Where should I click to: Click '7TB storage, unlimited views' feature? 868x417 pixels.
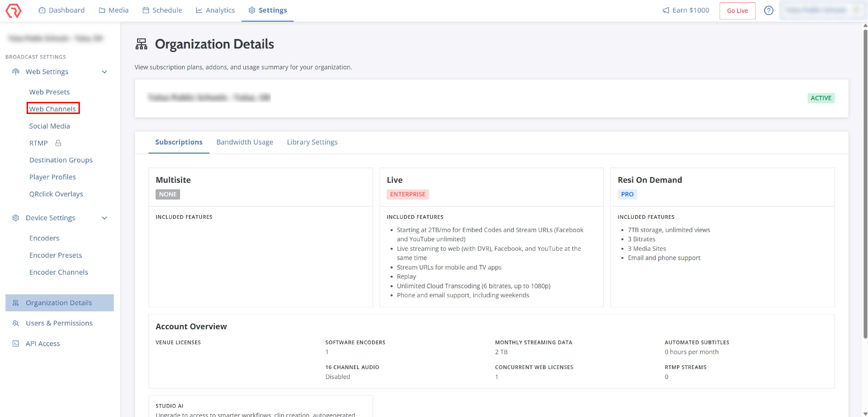pyautogui.click(x=669, y=230)
